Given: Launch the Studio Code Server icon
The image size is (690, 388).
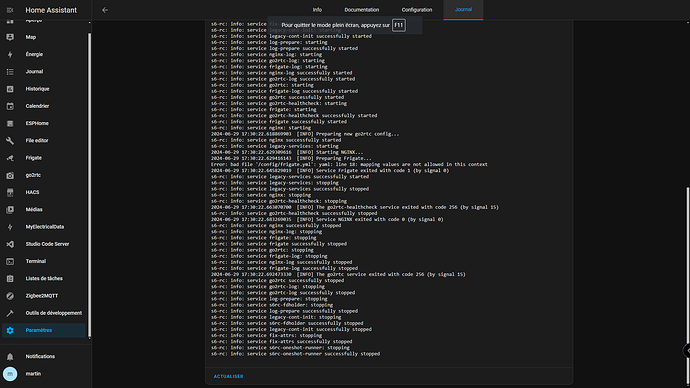Looking at the screenshot, I should pos(10,244).
